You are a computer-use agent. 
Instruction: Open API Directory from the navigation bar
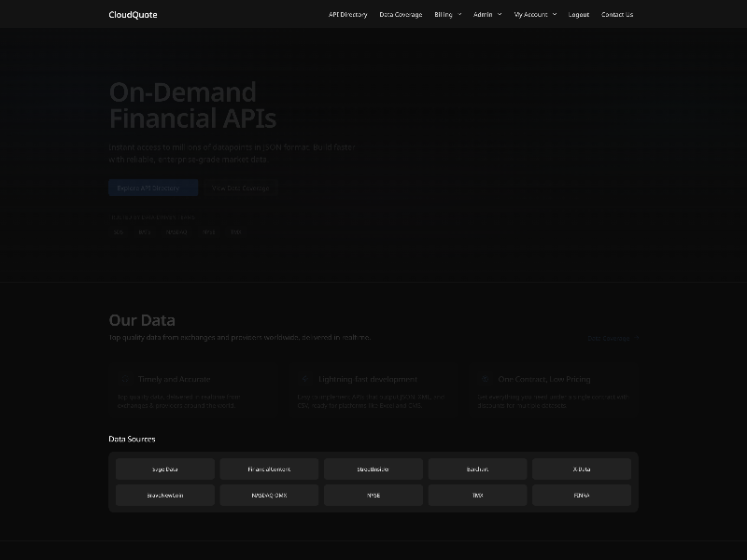click(x=348, y=14)
